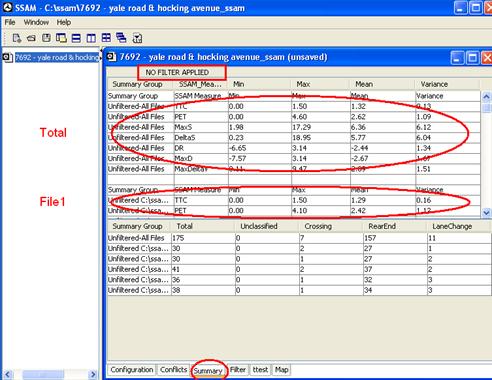Viewport: 492px width, 380px height.
Task: Switch to the Filter tab
Action: 238,370
